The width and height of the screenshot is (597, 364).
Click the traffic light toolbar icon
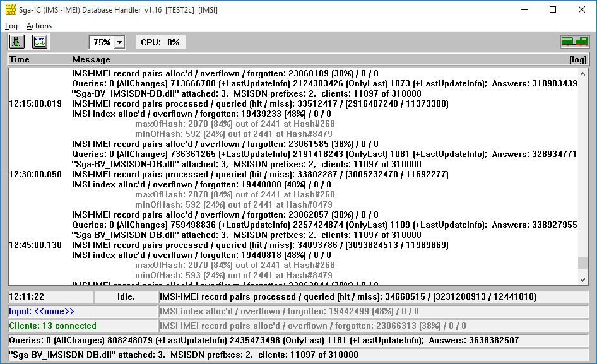[x=17, y=42]
